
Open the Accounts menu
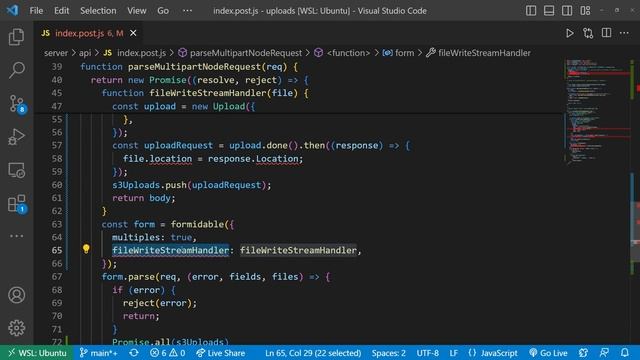16,295
